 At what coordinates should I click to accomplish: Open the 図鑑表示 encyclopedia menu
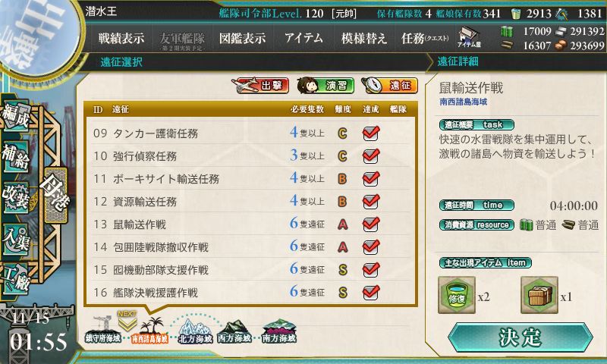pyautogui.click(x=242, y=38)
